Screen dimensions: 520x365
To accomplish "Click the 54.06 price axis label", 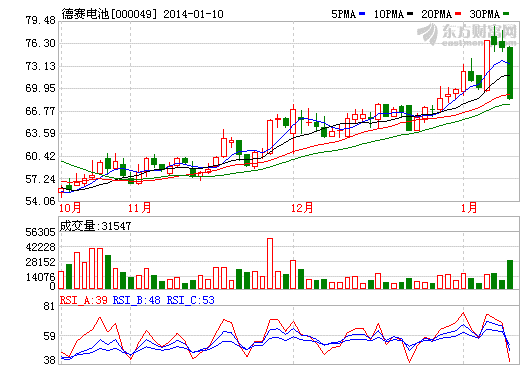I will (x=40, y=201).
